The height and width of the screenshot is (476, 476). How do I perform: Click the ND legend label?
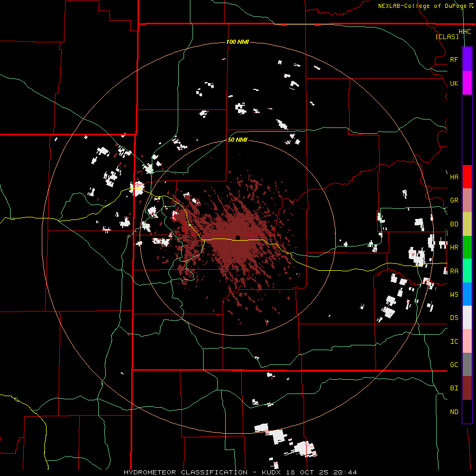[x=454, y=412]
